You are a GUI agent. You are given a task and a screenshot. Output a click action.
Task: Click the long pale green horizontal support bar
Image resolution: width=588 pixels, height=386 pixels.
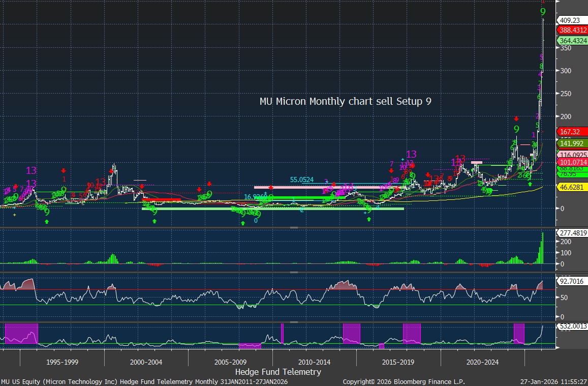(272, 209)
